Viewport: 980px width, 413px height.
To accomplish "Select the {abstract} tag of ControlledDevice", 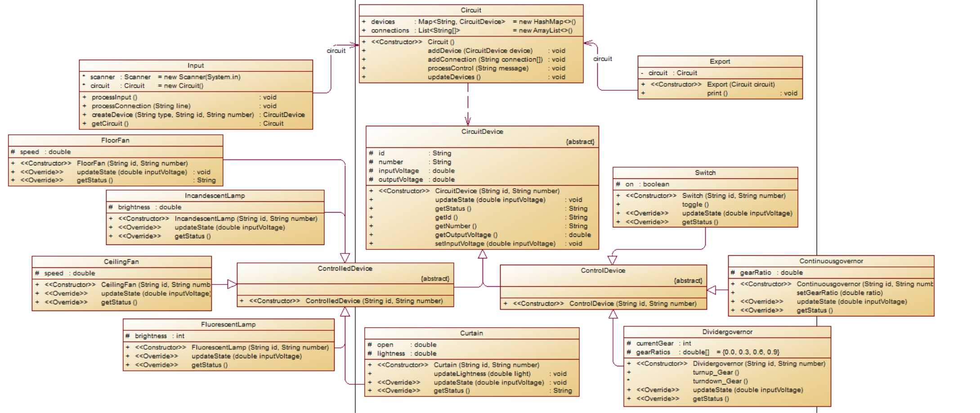I will click(x=434, y=279).
